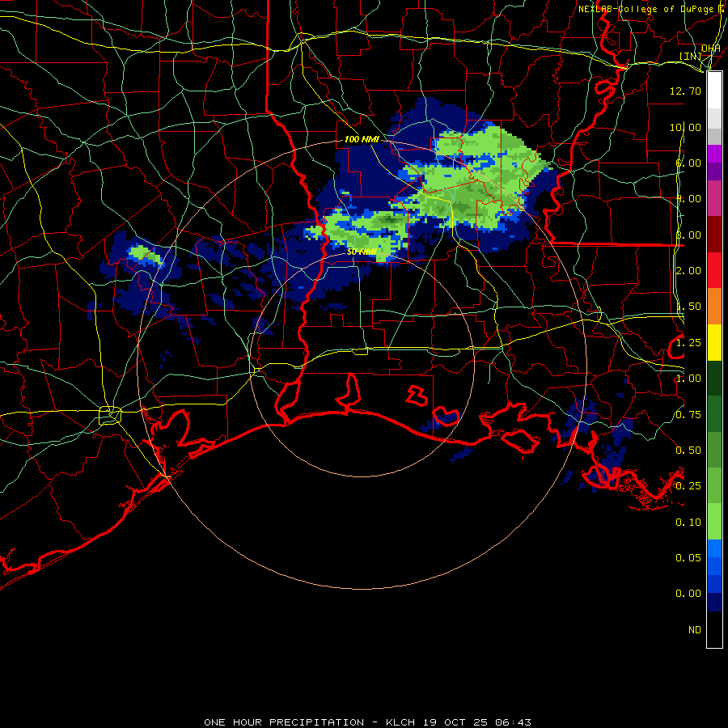
Task: Click the 0.25 legend value
Action: (x=688, y=486)
